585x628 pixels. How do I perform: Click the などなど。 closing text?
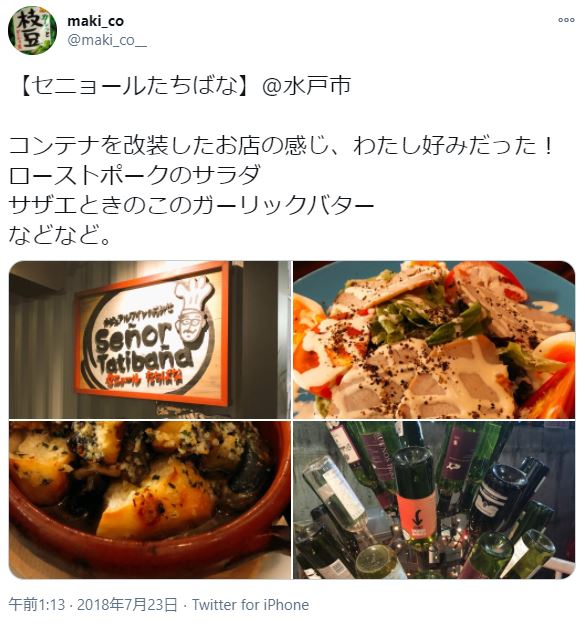point(60,235)
